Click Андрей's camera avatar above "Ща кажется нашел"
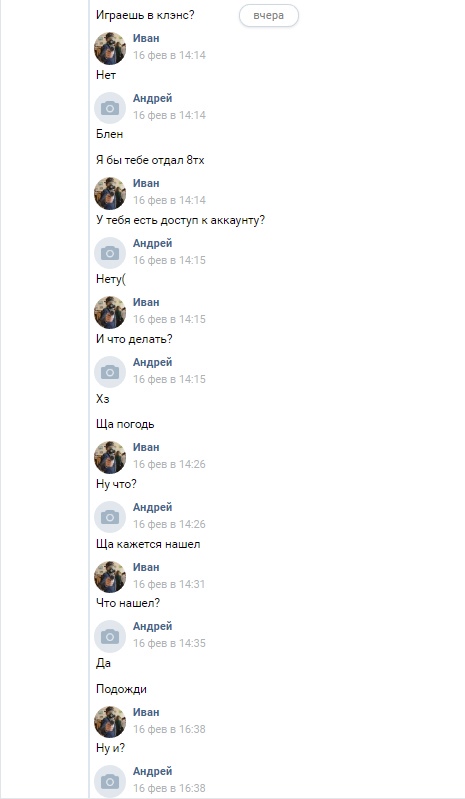The height and width of the screenshot is (799, 465). pos(110,518)
